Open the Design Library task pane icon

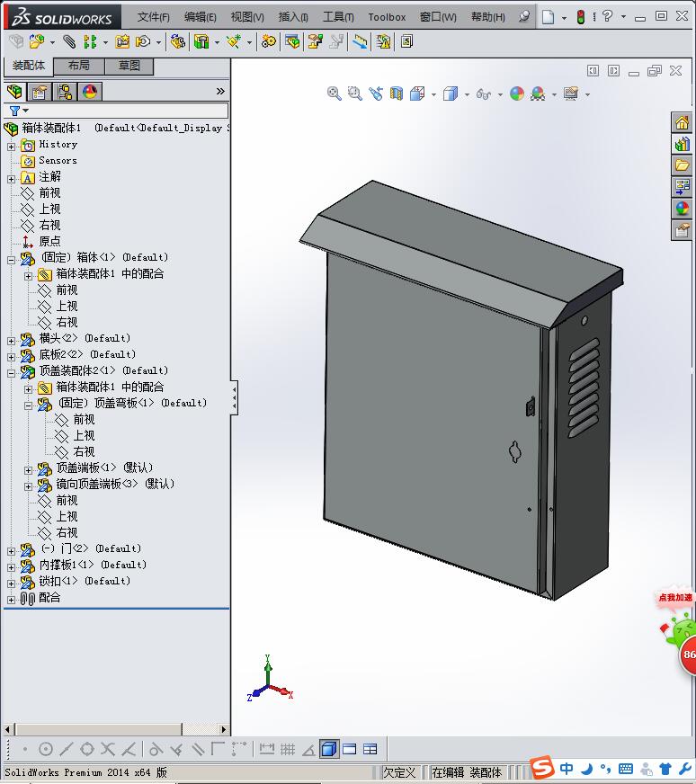tap(682, 145)
